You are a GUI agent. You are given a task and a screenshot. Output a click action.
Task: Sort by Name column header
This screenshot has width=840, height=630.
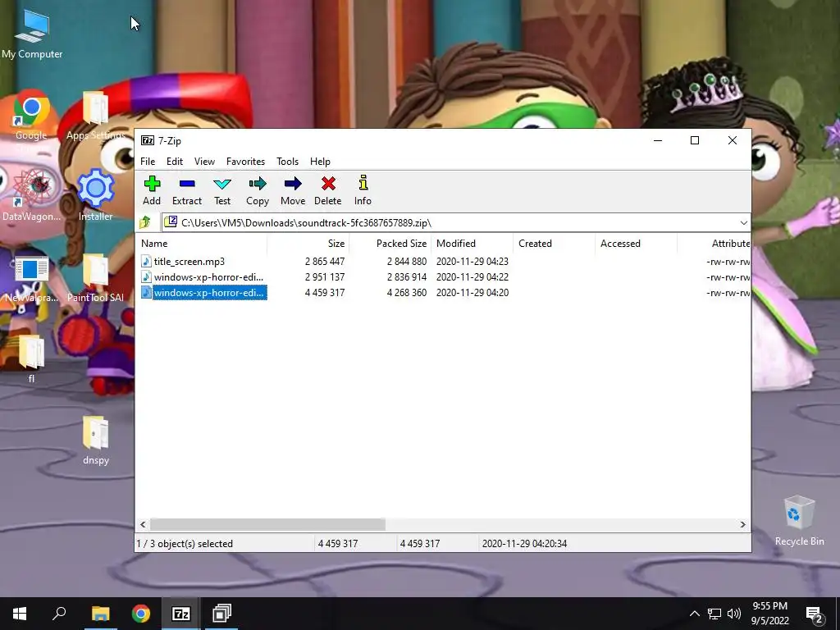(201, 243)
